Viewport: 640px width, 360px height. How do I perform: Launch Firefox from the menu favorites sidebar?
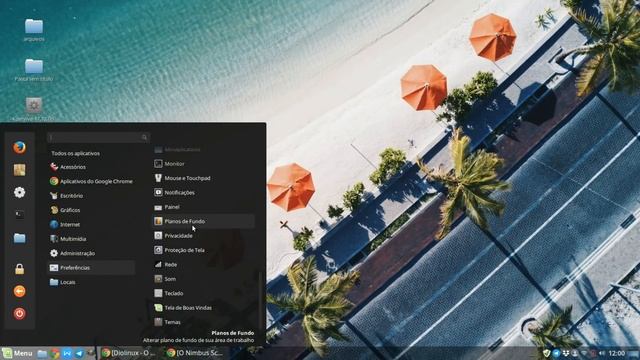[x=19, y=147]
